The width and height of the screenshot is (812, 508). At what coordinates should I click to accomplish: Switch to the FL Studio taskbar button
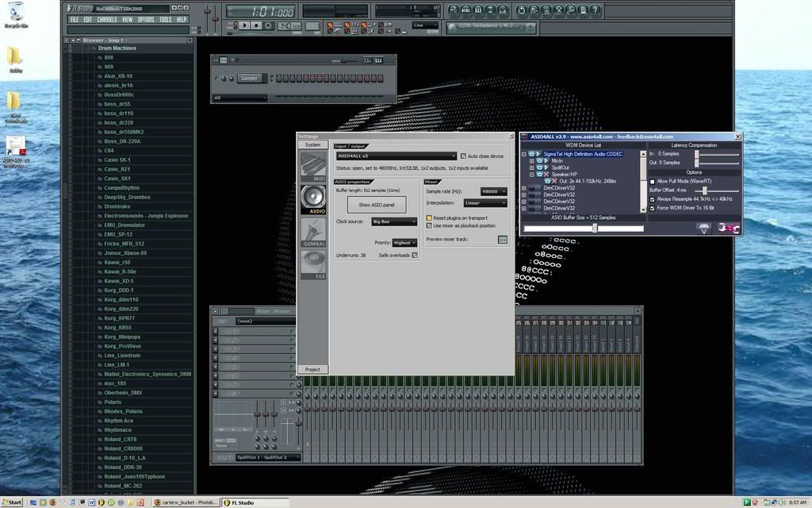[x=255, y=502]
